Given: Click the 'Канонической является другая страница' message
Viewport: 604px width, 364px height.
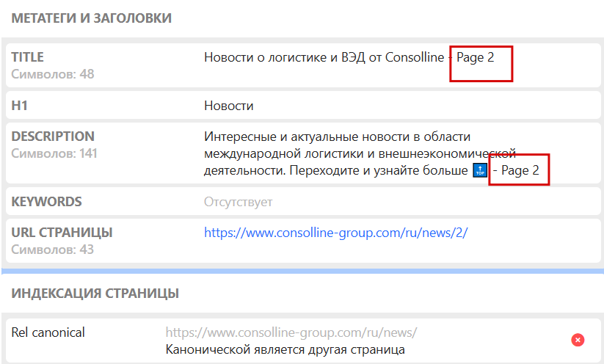Looking at the screenshot, I should click(285, 349).
